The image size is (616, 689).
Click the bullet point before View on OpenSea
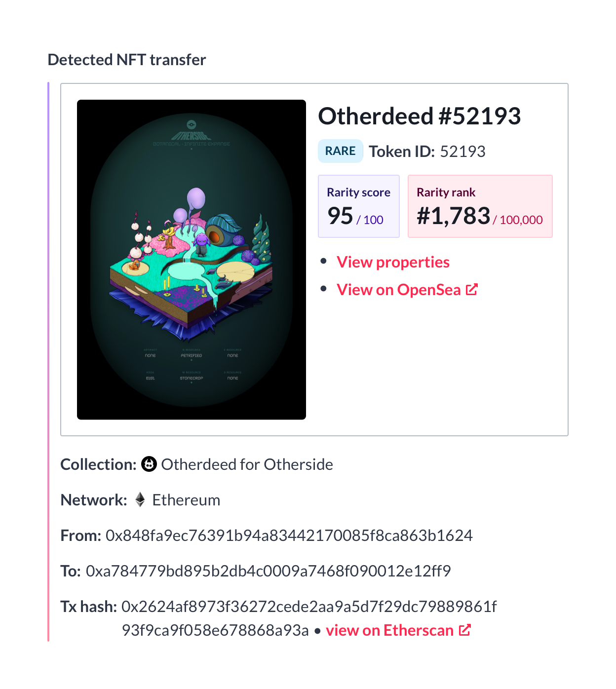pos(323,288)
